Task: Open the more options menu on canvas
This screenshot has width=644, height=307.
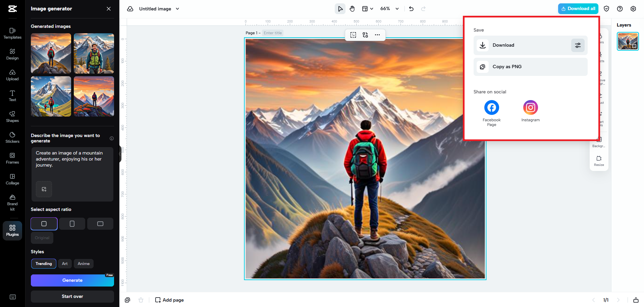Action: click(x=378, y=35)
